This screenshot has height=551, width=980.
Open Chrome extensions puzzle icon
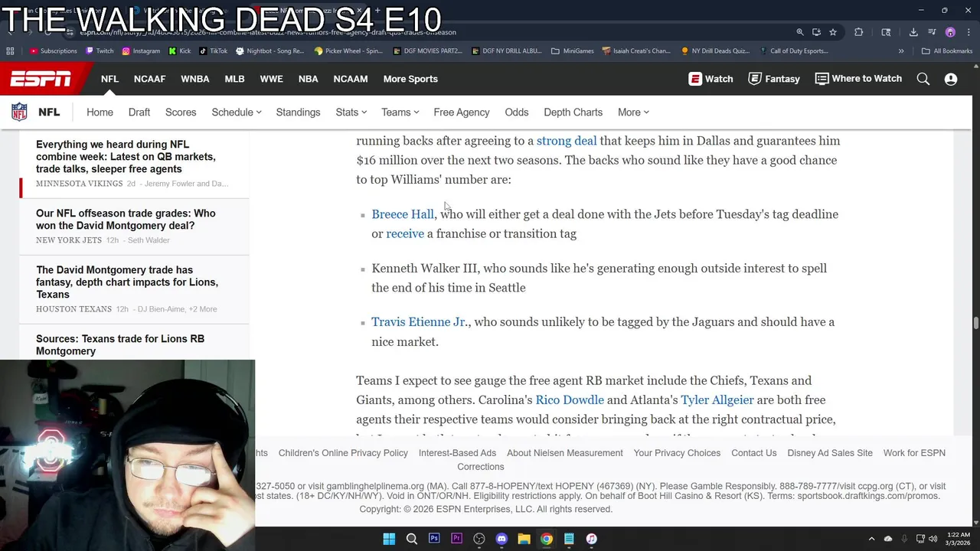click(858, 32)
